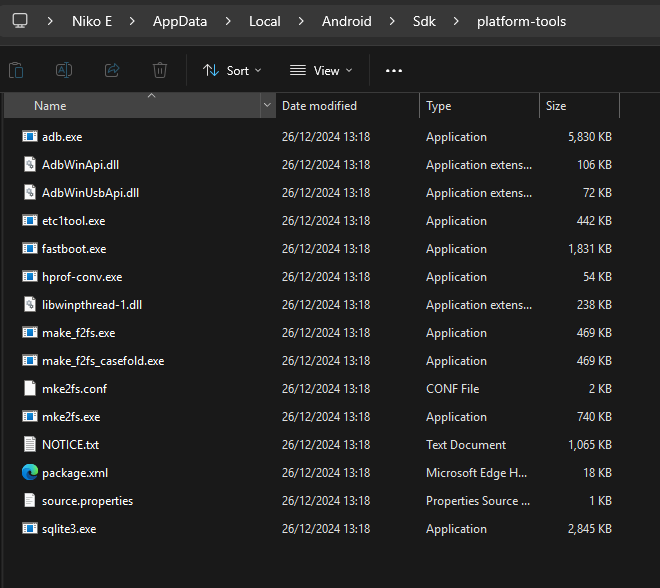Click the 2,845 KB size value
660x588 pixels.
(589, 529)
